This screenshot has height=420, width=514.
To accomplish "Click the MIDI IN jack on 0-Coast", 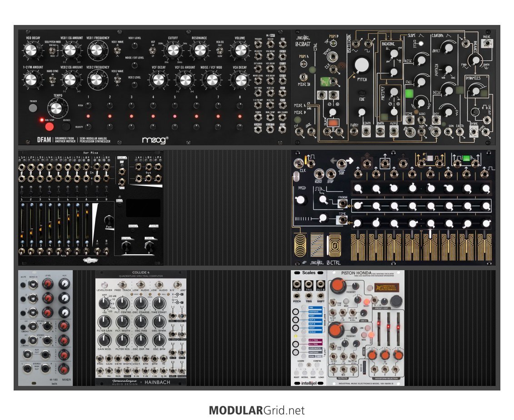I will (303, 77).
